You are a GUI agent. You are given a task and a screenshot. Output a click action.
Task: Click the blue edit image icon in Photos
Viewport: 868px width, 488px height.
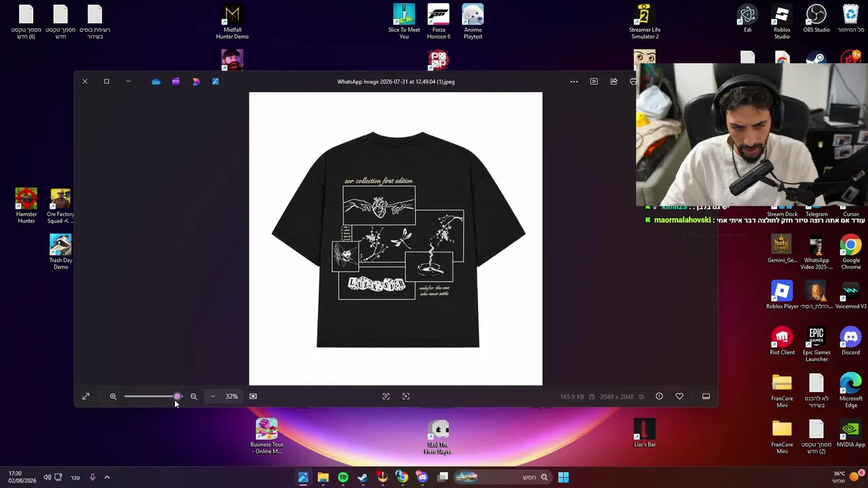point(216,81)
